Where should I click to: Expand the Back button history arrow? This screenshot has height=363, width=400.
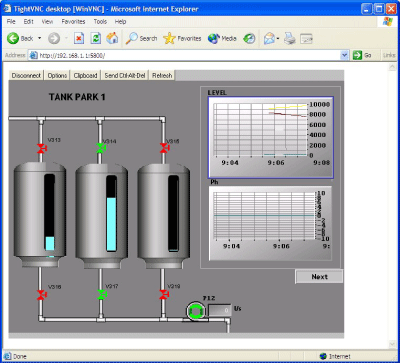(x=39, y=38)
